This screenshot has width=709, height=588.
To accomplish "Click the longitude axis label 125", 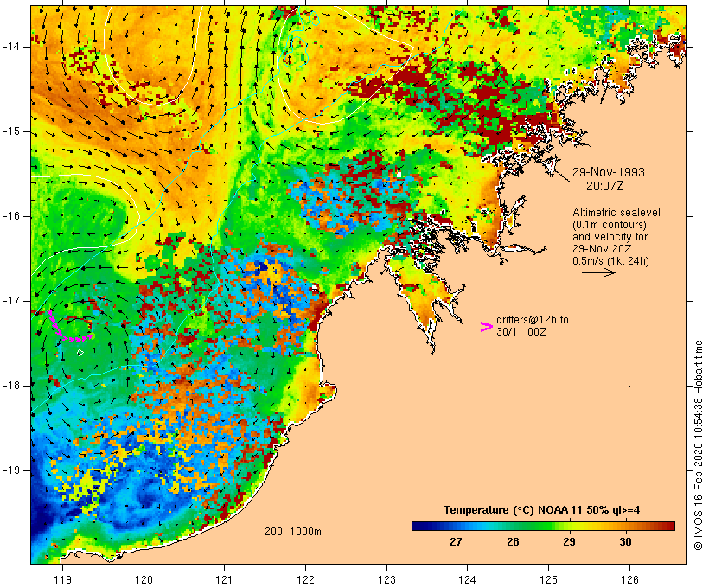I will point(548,579).
